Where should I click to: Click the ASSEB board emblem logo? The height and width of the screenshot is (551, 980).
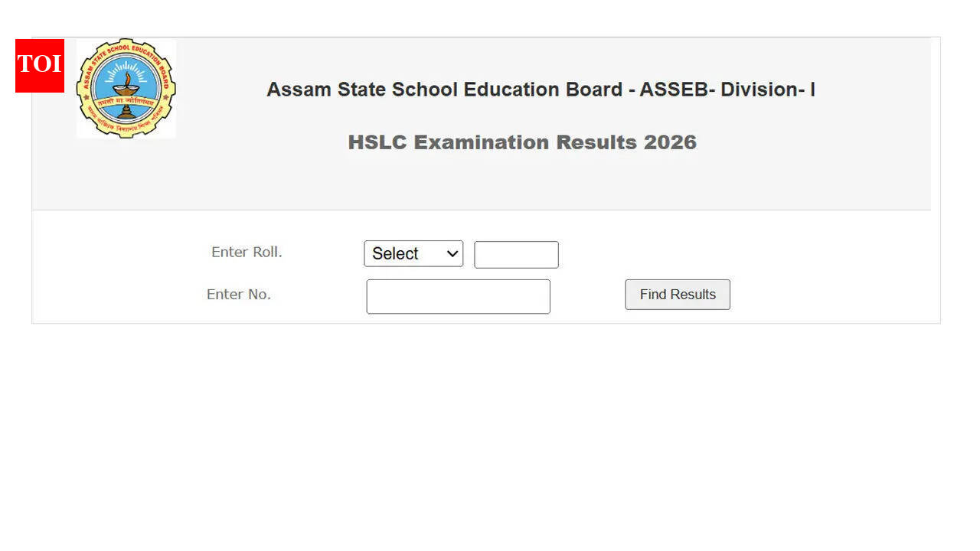click(x=126, y=89)
